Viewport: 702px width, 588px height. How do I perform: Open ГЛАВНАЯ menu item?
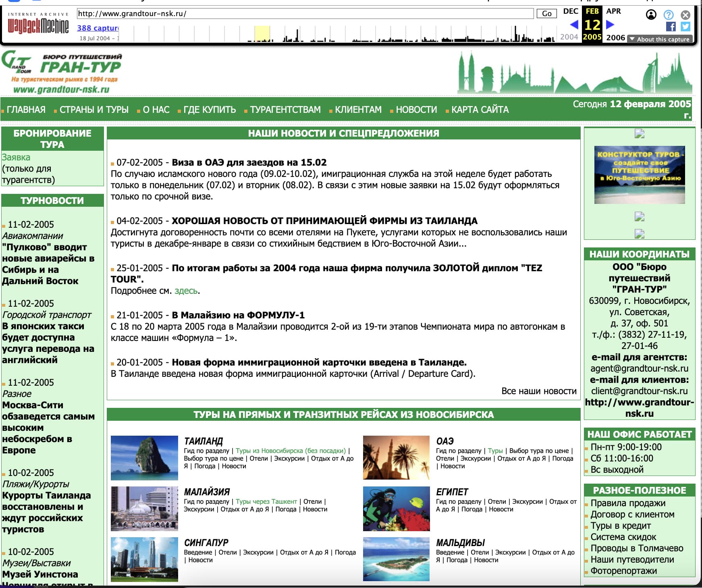tap(26, 110)
